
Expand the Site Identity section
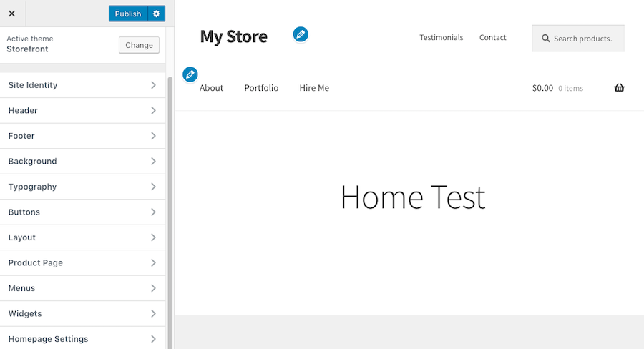[83, 85]
